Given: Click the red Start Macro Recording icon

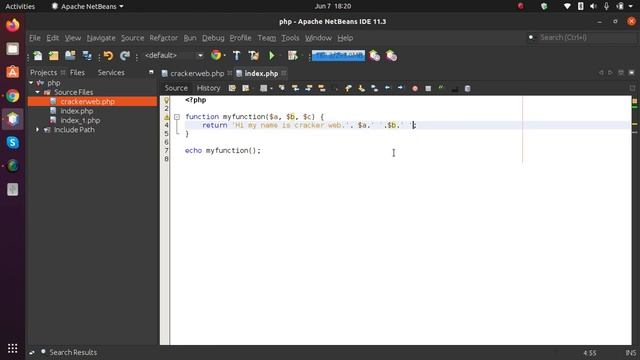Looking at the screenshot, I should pyautogui.click(x=415, y=88).
